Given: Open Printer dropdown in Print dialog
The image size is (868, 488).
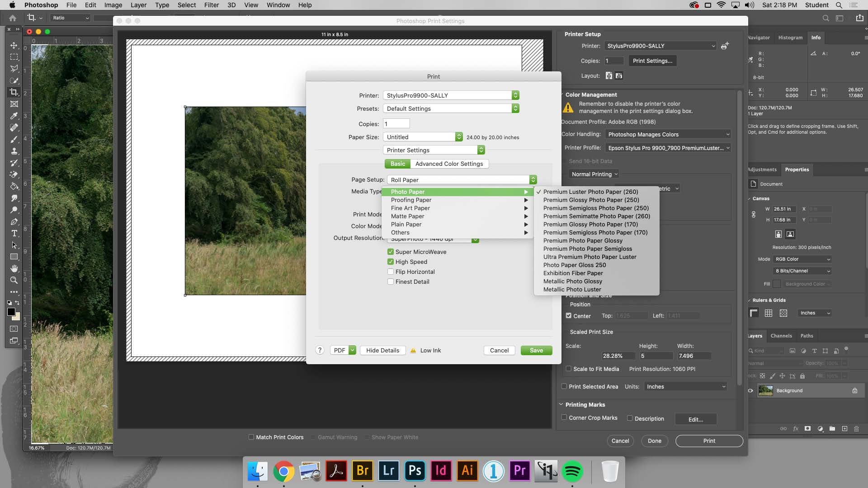Looking at the screenshot, I should (x=451, y=95).
